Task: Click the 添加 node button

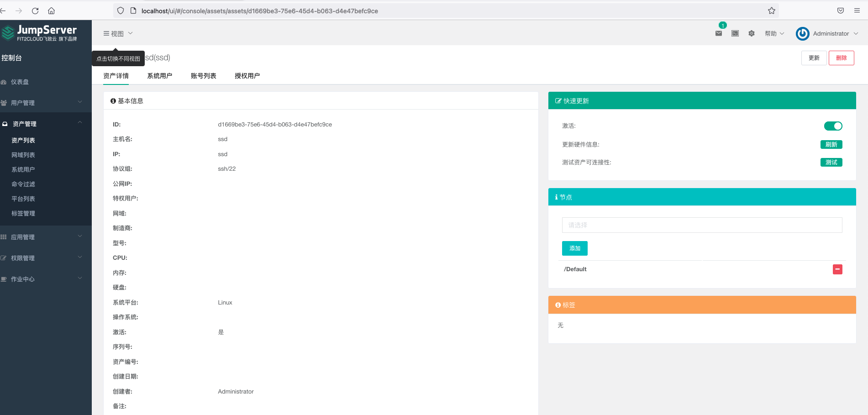Action: pos(575,248)
